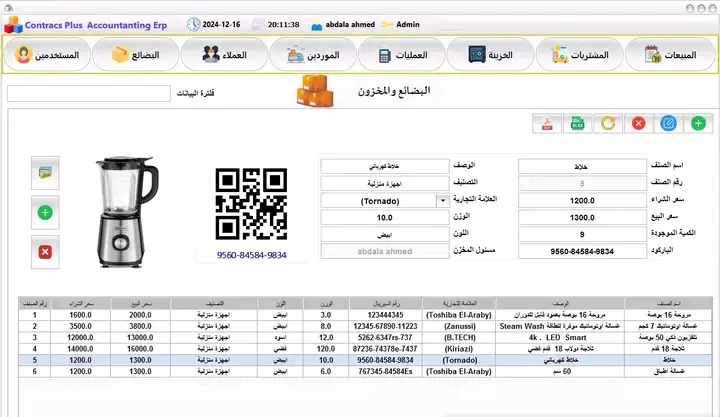Viewport: 720px width, 417px height.
Task: Click the available quantity field showing 9
Action: click(582, 235)
